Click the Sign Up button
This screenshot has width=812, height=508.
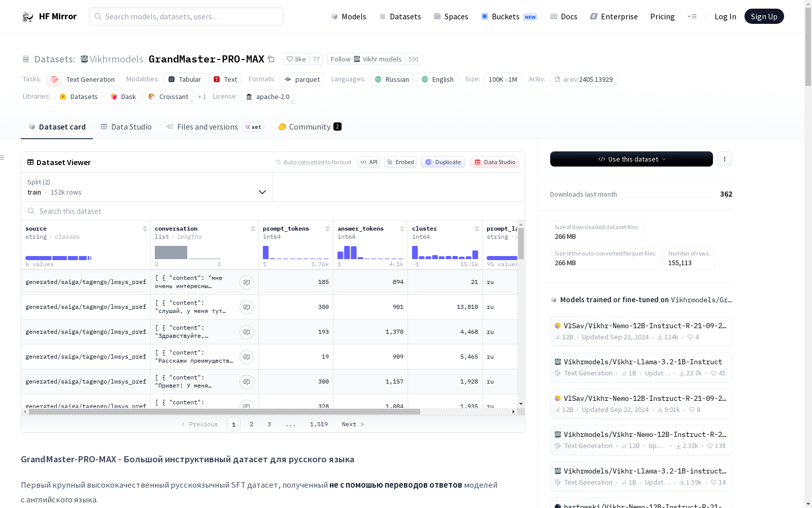click(764, 16)
